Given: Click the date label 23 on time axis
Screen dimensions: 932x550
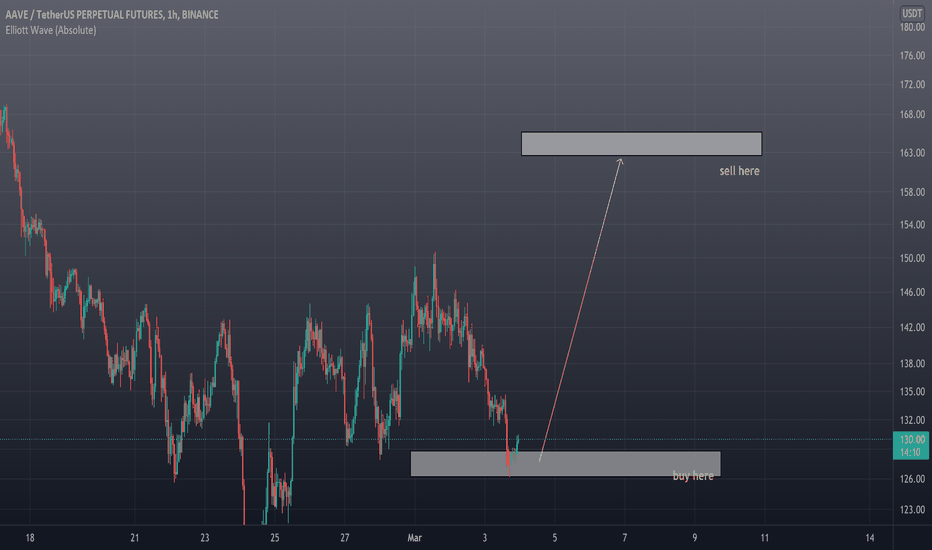Looking at the screenshot, I should point(204,538).
